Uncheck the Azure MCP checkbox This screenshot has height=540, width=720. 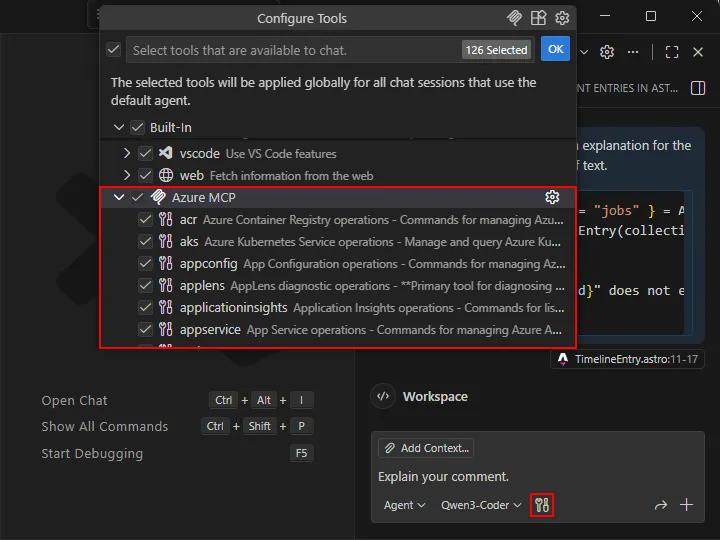137,197
